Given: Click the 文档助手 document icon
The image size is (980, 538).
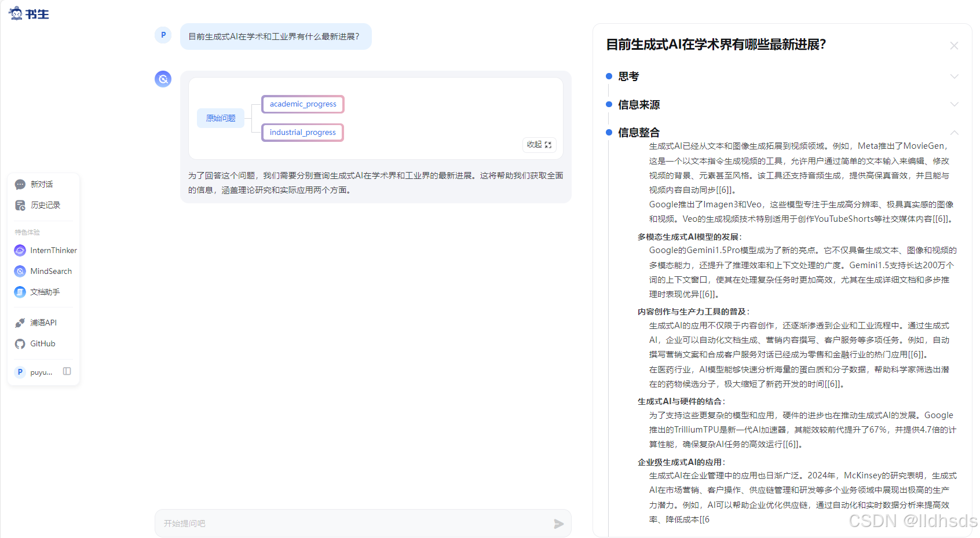Looking at the screenshot, I should pyautogui.click(x=20, y=292).
